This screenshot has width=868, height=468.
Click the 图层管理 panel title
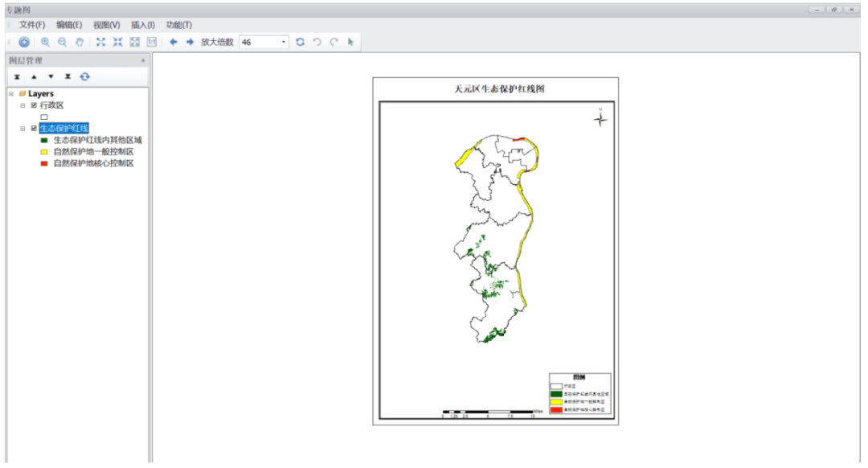tap(26, 60)
